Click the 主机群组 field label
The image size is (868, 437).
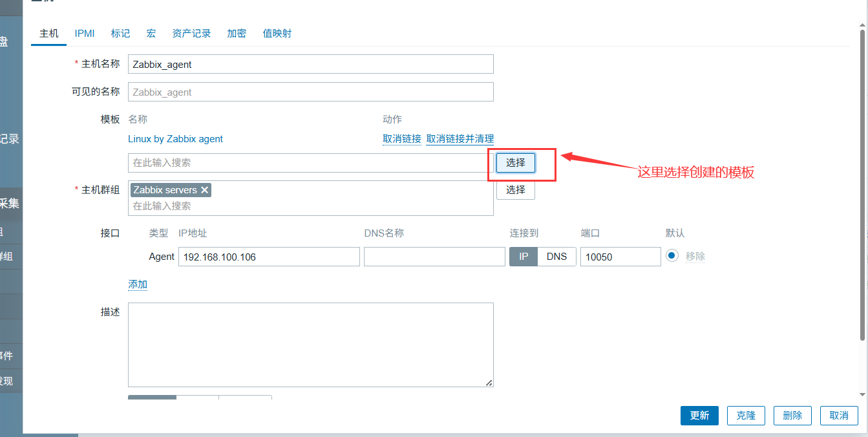pos(100,190)
